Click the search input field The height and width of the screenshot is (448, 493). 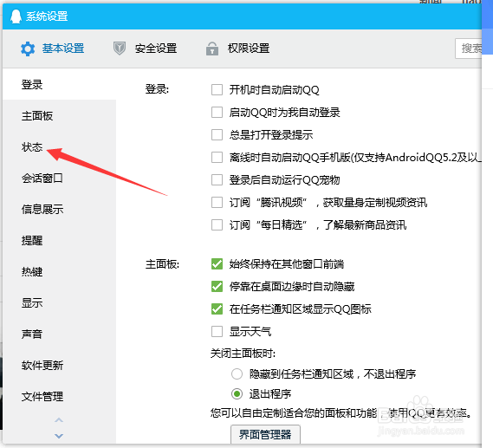point(468,49)
